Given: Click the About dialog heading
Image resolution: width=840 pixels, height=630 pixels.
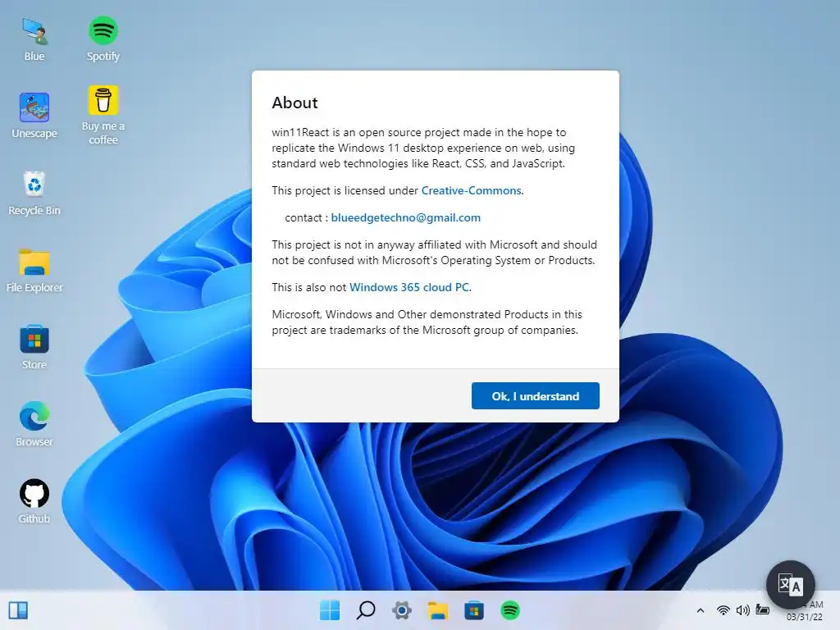Looking at the screenshot, I should (x=294, y=103).
